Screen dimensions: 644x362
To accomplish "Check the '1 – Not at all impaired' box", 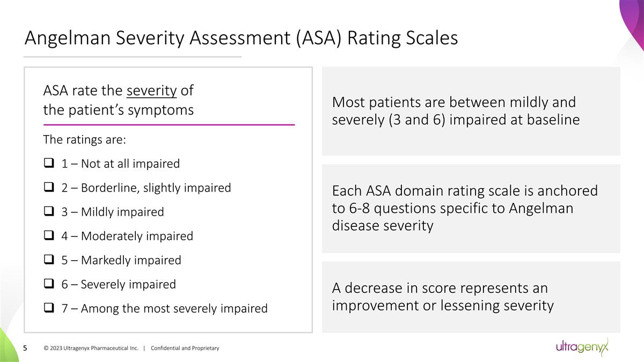I will 48,164.
